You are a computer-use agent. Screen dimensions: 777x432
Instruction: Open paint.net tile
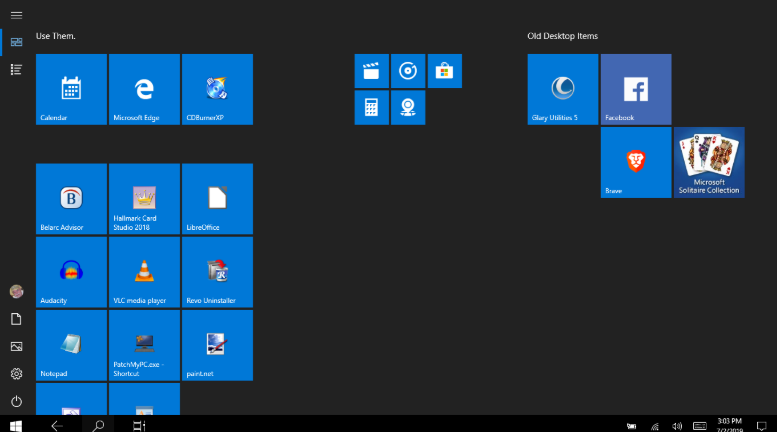(x=218, y=345)
